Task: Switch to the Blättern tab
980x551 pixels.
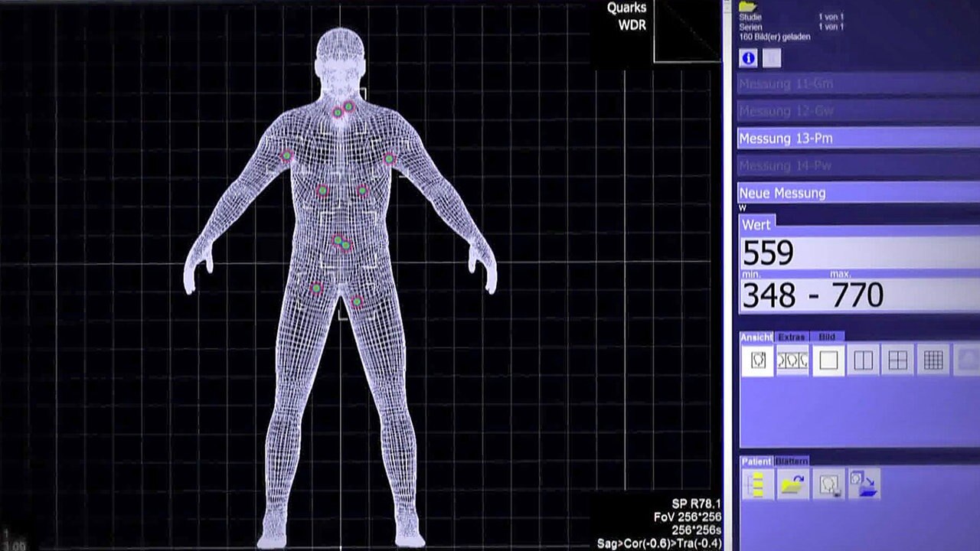Action: point(791,461)
